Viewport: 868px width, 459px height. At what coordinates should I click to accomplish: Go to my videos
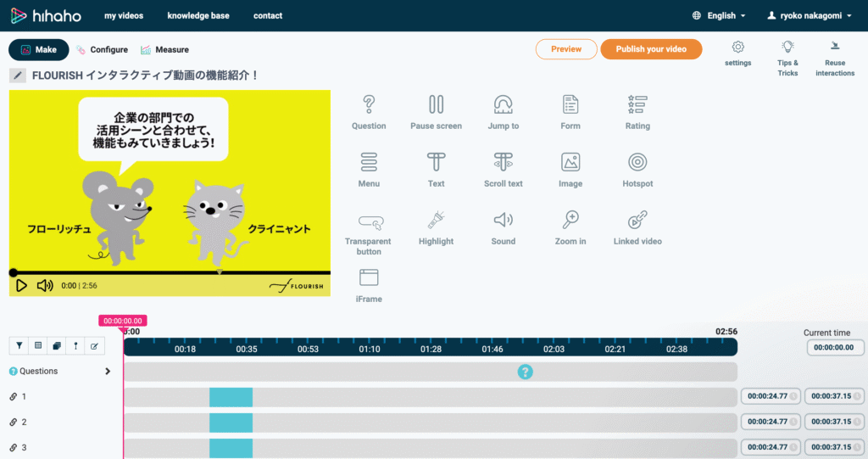click(x=124, y=15)
